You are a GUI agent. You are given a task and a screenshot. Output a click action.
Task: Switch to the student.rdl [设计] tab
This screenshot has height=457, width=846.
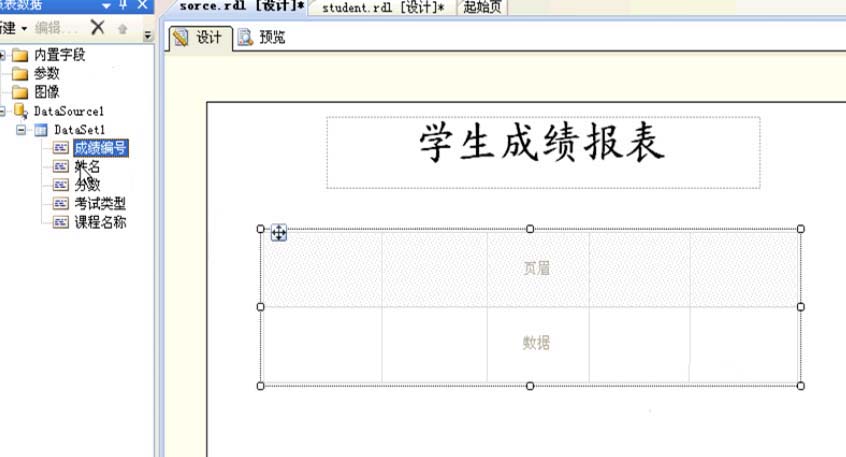pyautogui.click(x=383, y=8)
